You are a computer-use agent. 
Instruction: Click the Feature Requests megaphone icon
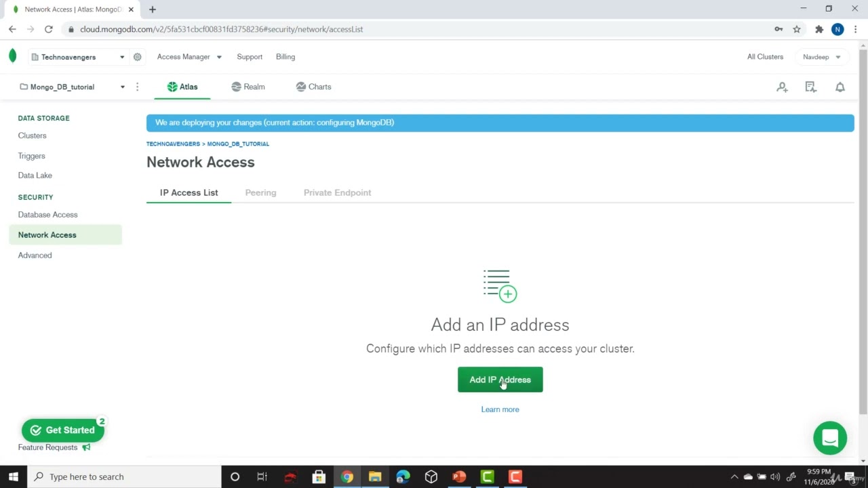tap(86, 447)
